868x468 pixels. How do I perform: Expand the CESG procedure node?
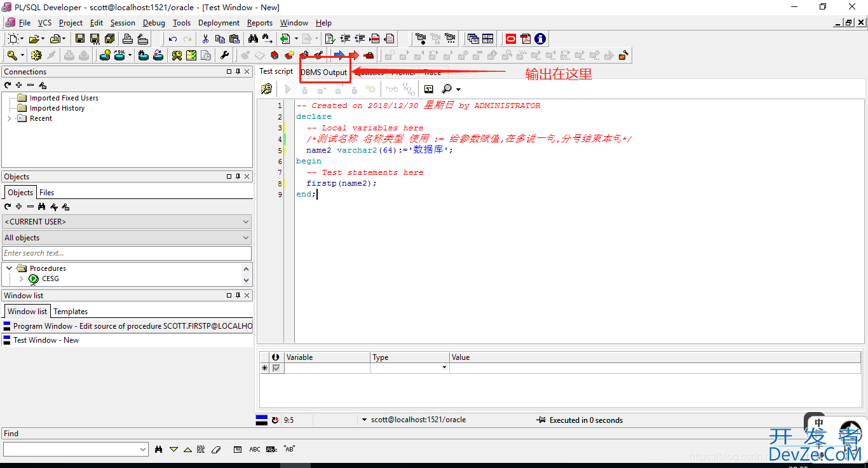pos(21,279)
